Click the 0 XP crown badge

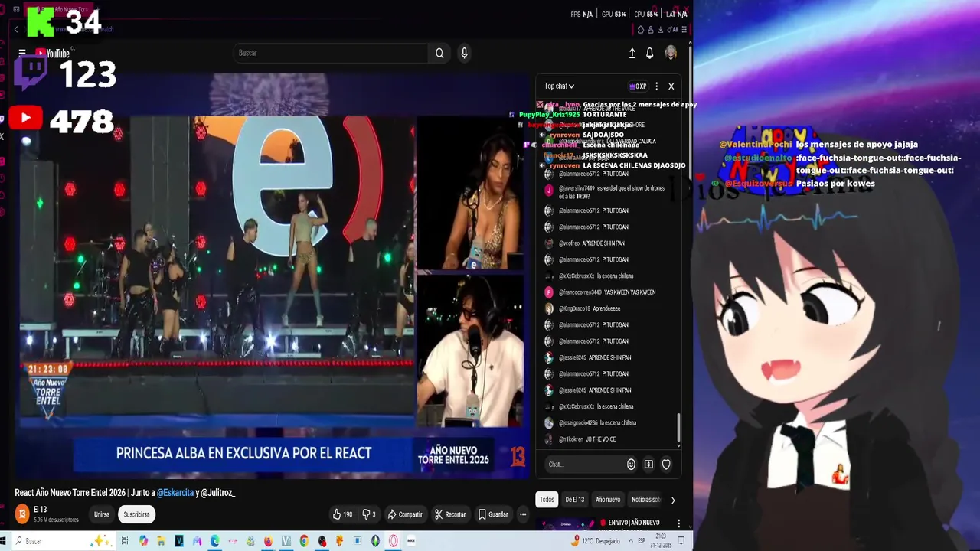(637, 86)
